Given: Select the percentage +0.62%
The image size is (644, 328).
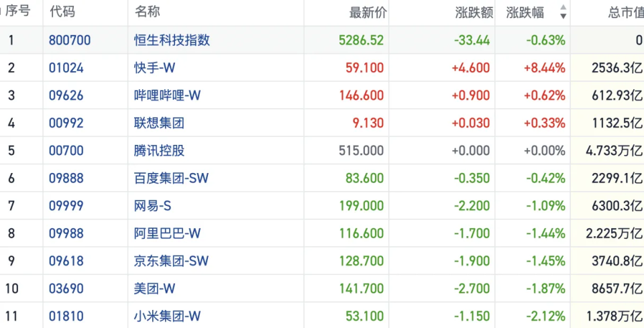Looking at the screenshot, I should [545, 95].
